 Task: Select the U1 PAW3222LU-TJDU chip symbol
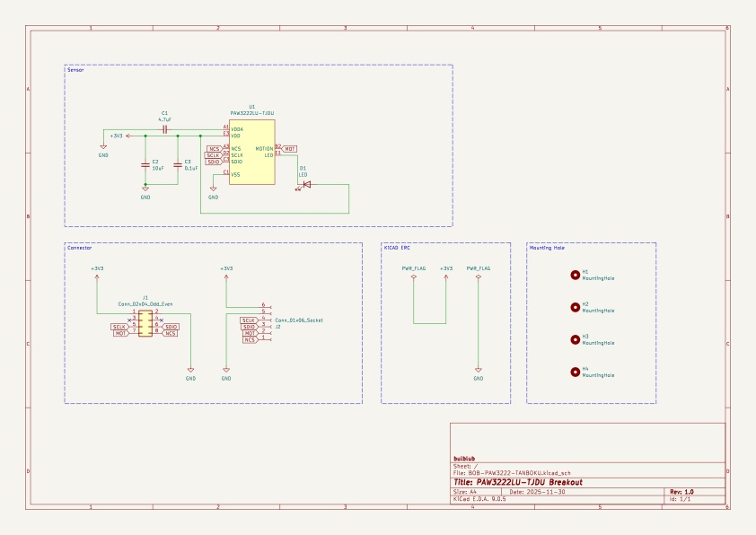pos(251,152)
